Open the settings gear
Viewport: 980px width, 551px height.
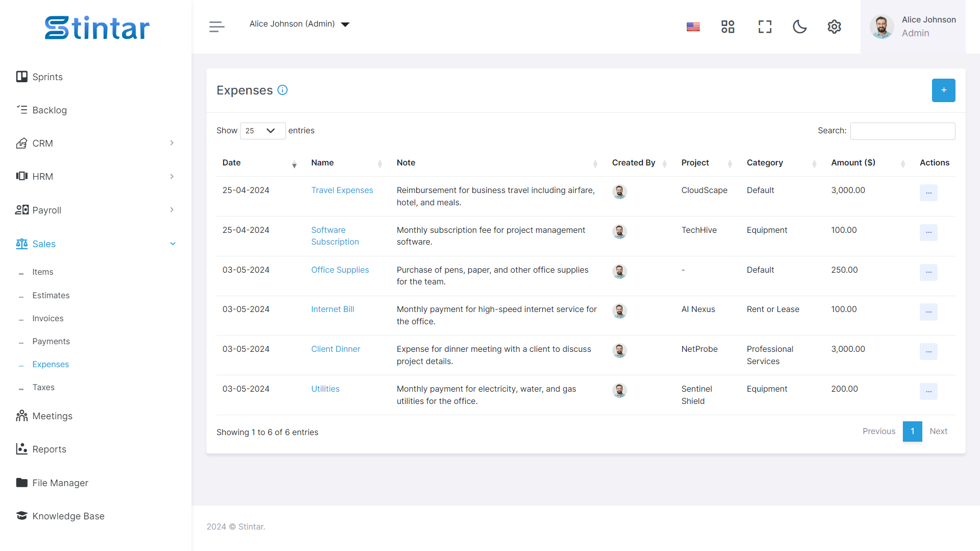[x=834, y=27]
